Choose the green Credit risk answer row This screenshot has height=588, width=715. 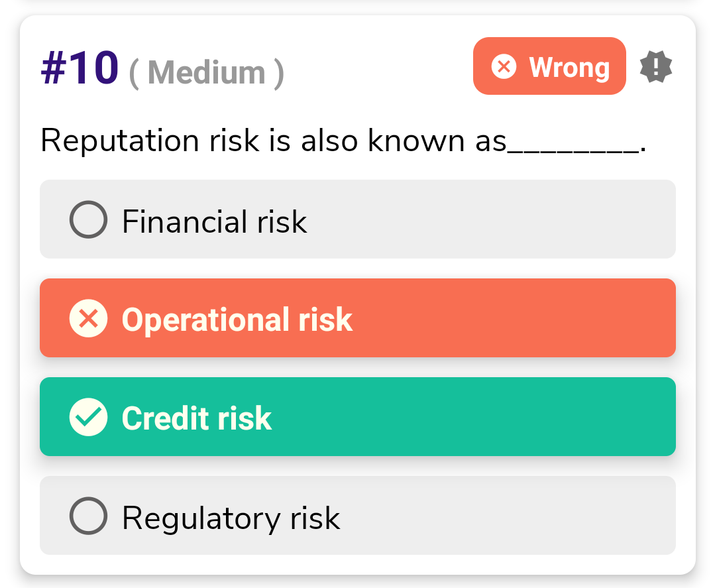(464, 417)
